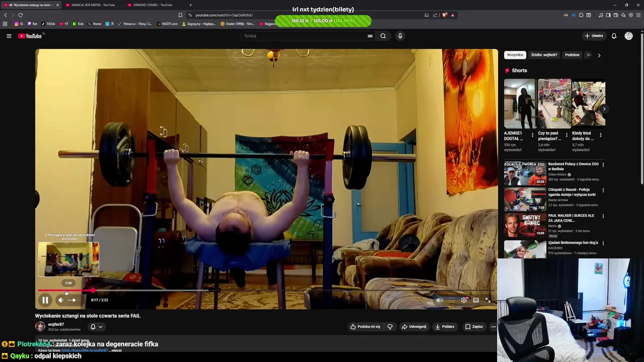The width and height of the screenshot is (644, 362).
Task: Open the account avatar menu
Action: coord(628,36)
